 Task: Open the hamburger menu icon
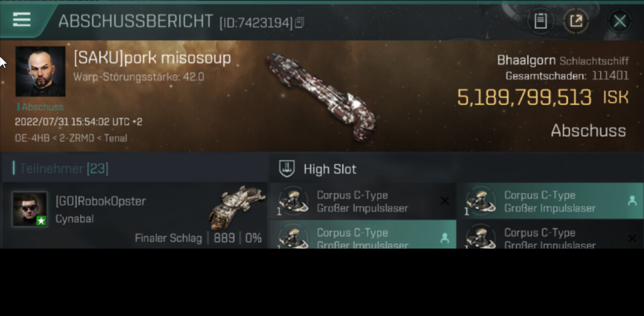pos(22,20)
